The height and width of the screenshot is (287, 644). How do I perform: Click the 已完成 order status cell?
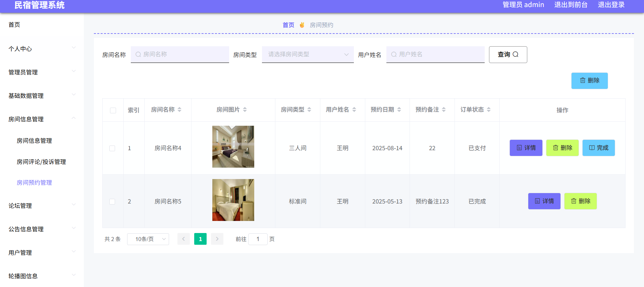(477, 202)
